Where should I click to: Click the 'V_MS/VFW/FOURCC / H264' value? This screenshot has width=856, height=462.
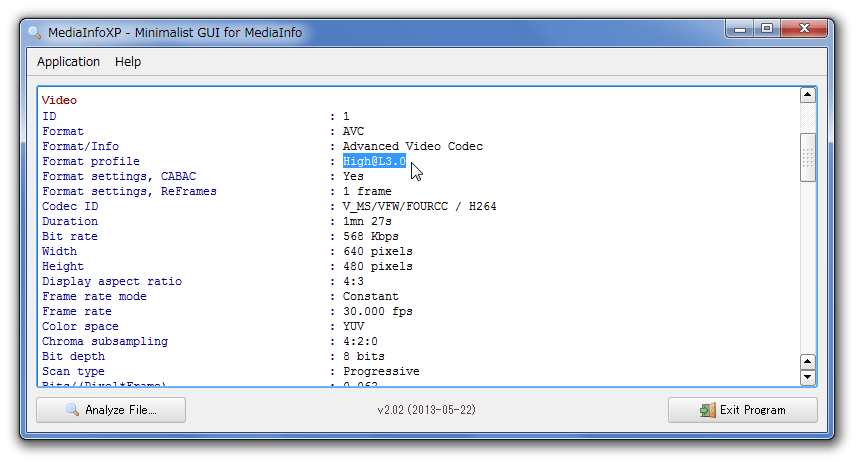[419, 206]
